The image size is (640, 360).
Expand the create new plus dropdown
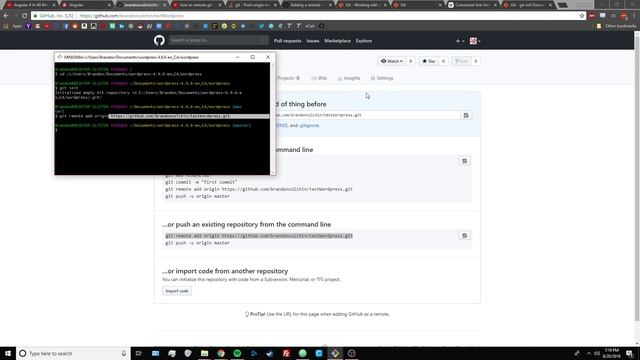pos(460,41)
